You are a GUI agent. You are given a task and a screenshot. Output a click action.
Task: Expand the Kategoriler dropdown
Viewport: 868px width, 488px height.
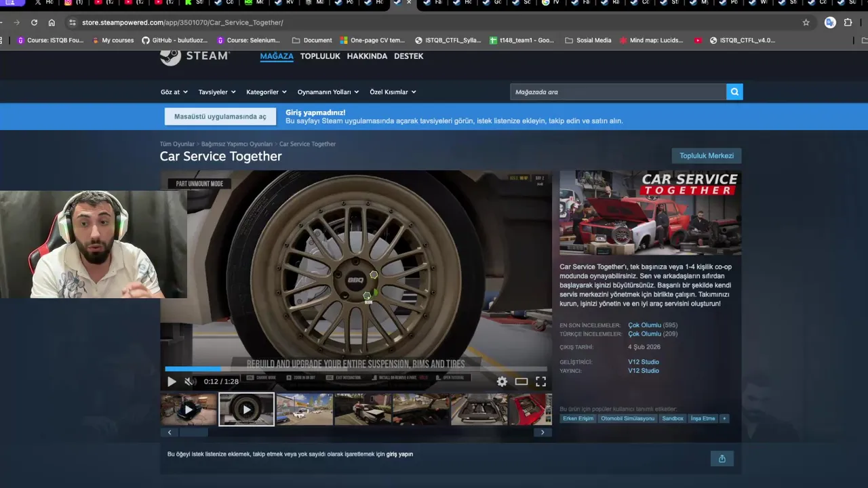point(267,92)
